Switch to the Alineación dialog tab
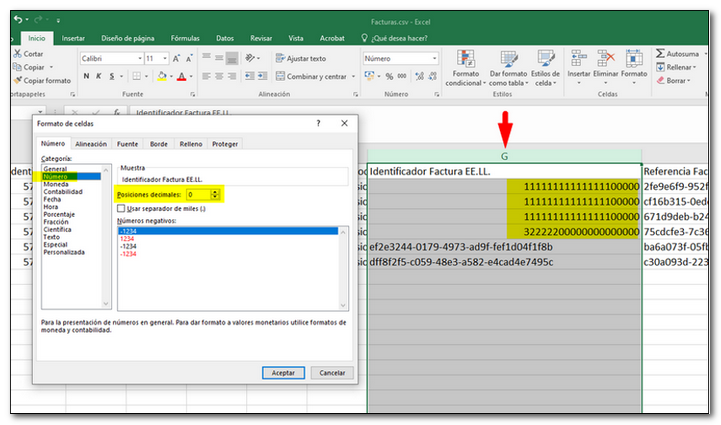The image size is (721, 425). (91, 144)
